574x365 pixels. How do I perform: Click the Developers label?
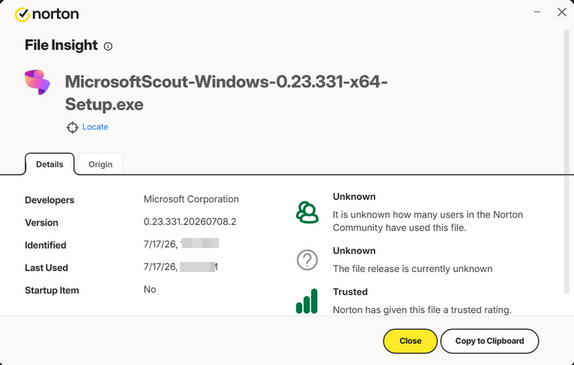point(49,200)
